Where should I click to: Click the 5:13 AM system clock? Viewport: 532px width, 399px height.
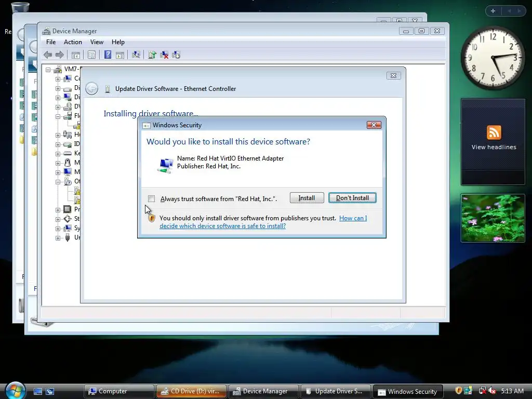pyautogui.click(x=512, y=391)
